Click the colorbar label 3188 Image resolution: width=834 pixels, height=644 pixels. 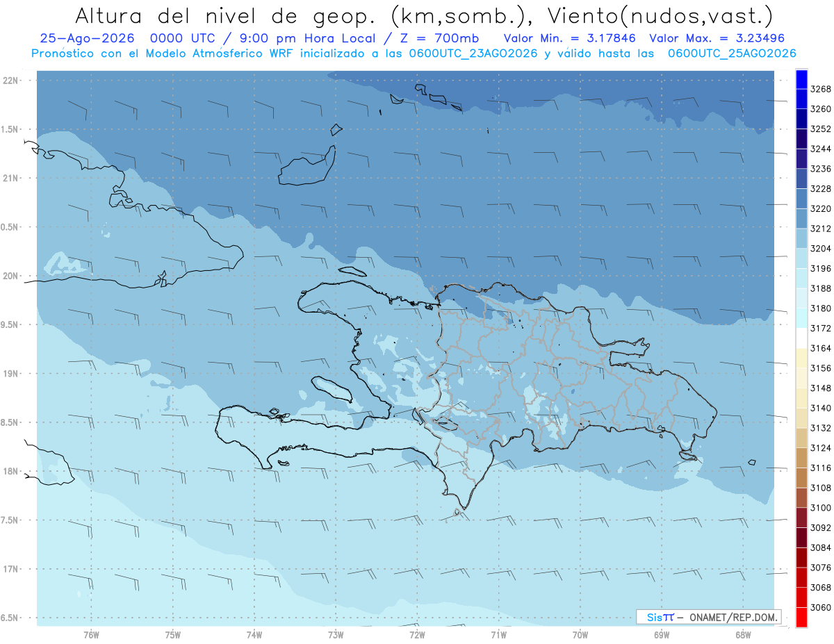click(x=821, y=288)
